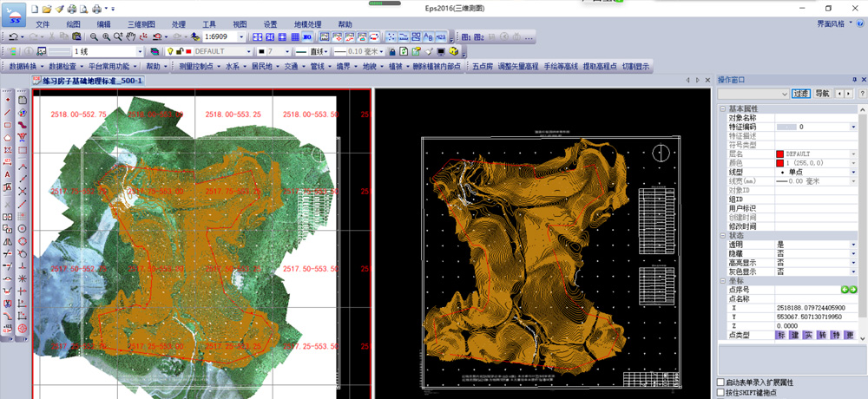Select the text annotation 'A' tool in left toolbar
Screen dimensions: 868x399
pos(8,174)
